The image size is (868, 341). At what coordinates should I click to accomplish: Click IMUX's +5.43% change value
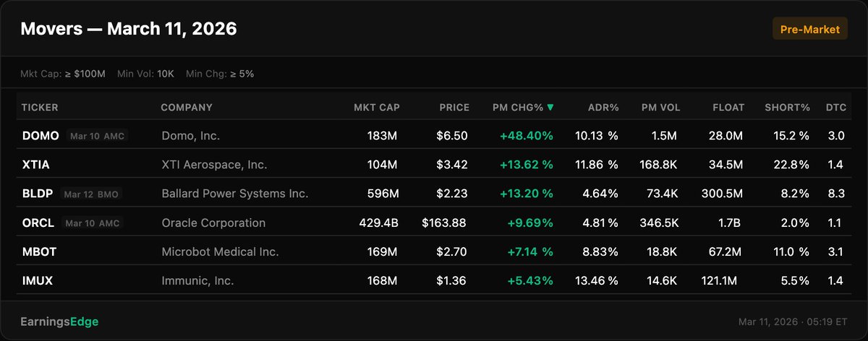[x=529, y=281]
